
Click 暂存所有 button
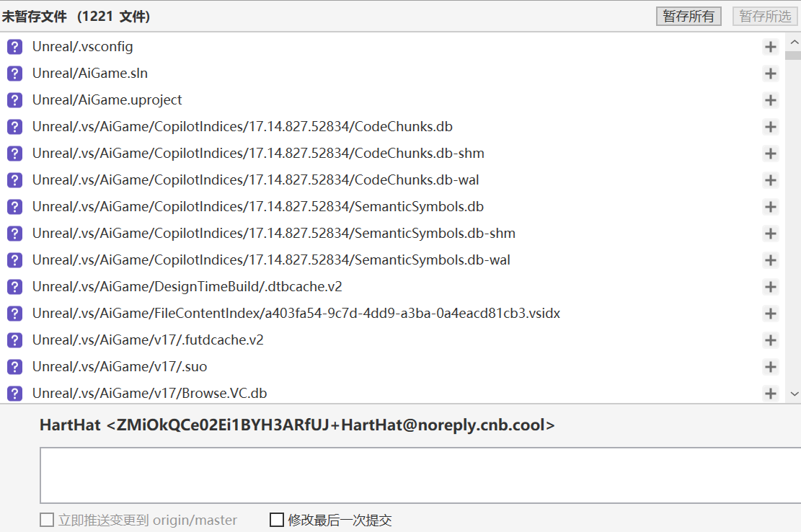click(689, 16)
